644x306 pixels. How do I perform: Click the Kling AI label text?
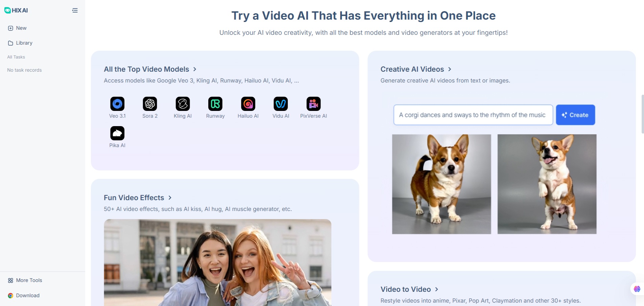click(x=183, y=116)
